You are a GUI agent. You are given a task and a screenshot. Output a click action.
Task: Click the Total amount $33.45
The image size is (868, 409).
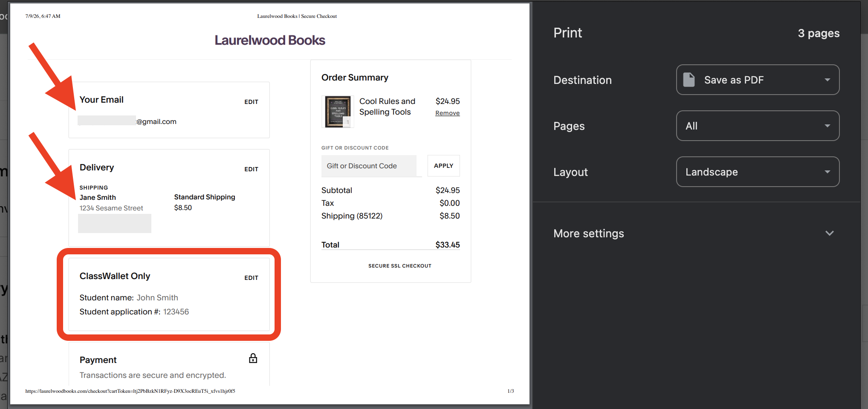tap(448, 245)
